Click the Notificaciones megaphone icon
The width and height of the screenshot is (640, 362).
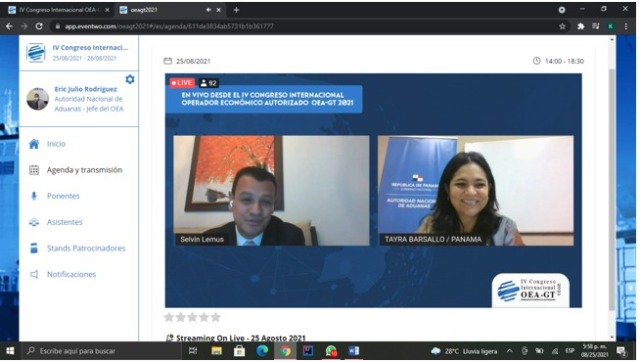[34, 274]
